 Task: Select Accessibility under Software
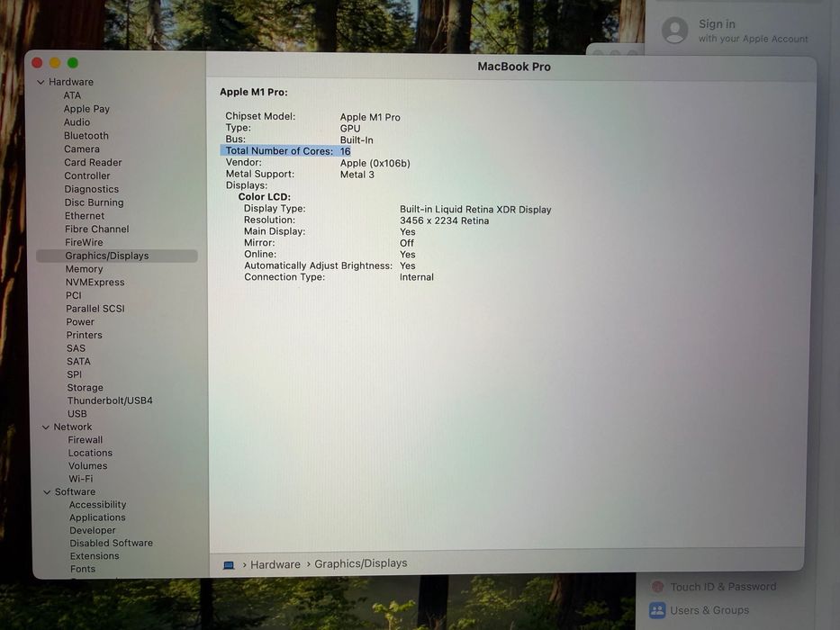(x=97, y=505)
